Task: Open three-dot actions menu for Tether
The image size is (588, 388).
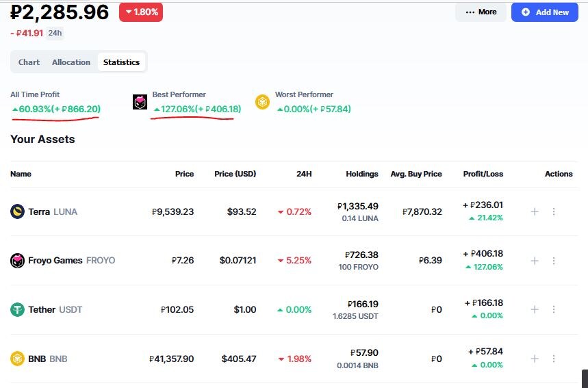Action: (x=554, y=309)
